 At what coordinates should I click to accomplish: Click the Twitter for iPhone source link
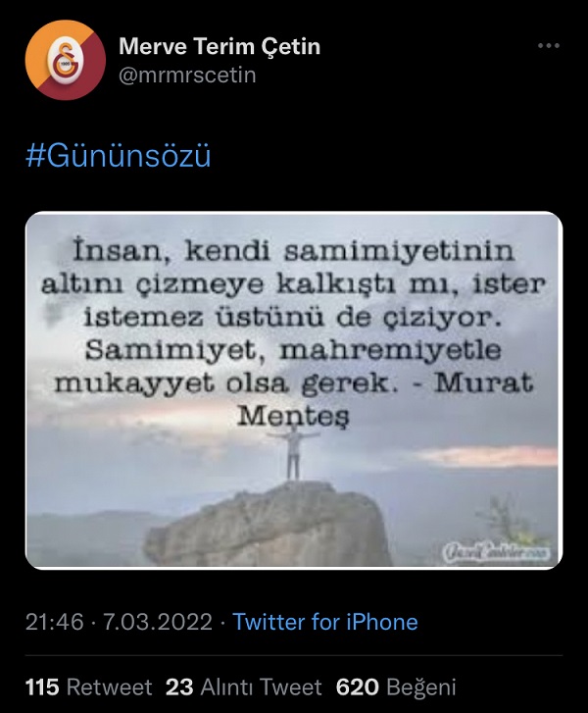325,622
